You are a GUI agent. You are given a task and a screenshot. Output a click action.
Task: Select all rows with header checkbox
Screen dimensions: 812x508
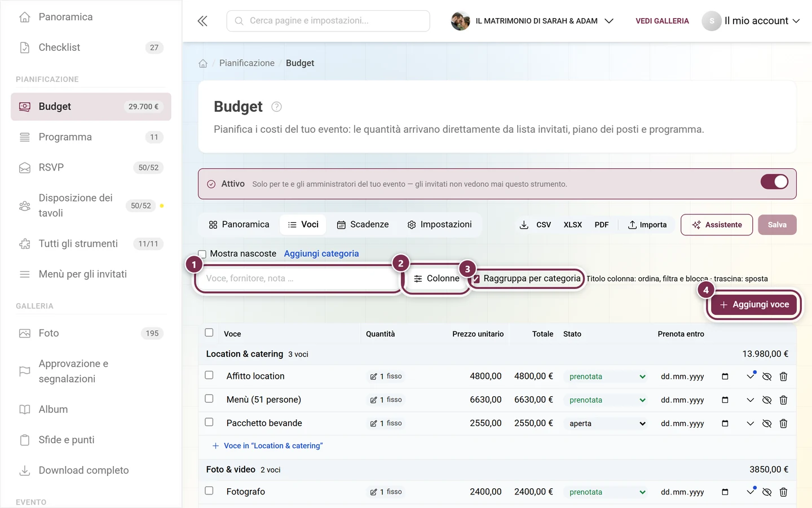[x=209, y=332]
